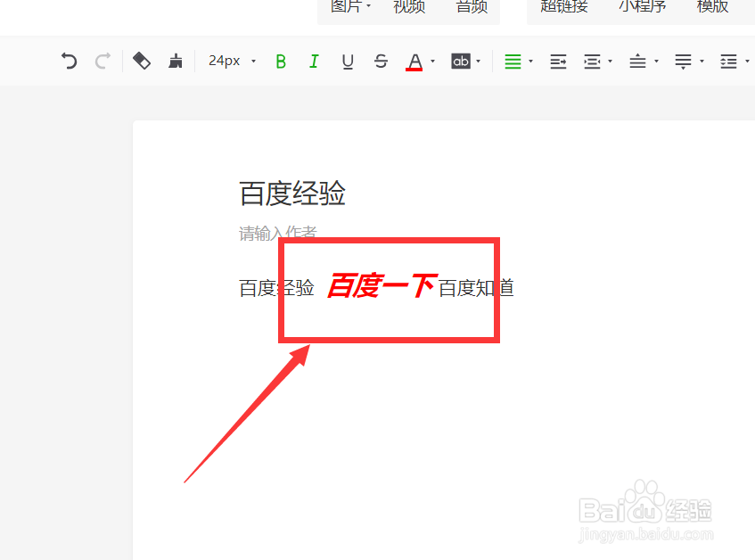Image resolution: width=755 pixels, height=560 pixels.
Task: Select the eraser clear-format tool
Action: pos(142,62)
